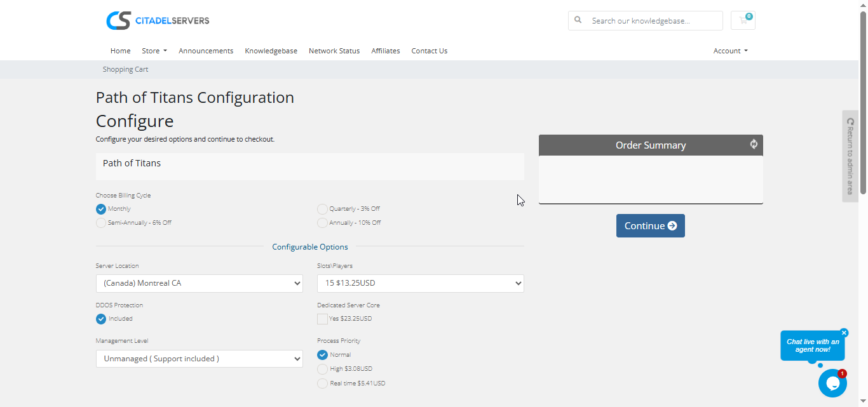The width and height of the screenshot is (868, 407).
Task: Select Semi-Annually - 6% Off billing
Action: click(101, 223)
